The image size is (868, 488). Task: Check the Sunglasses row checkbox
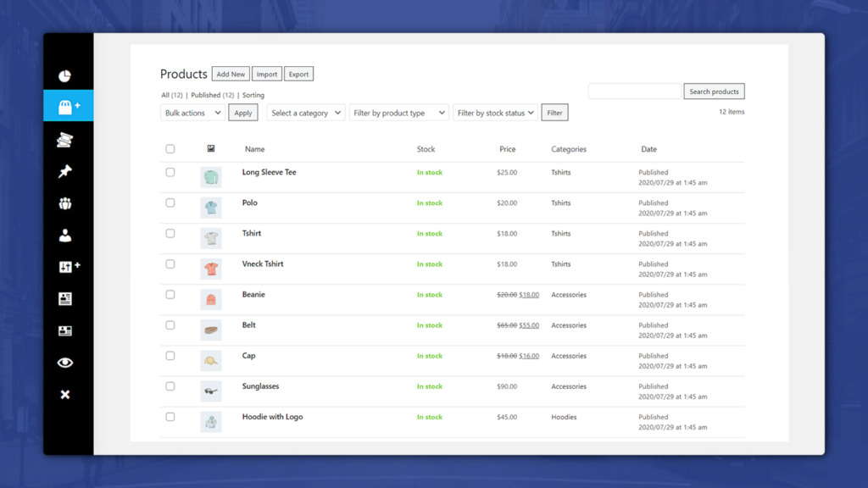click(170, 386)
